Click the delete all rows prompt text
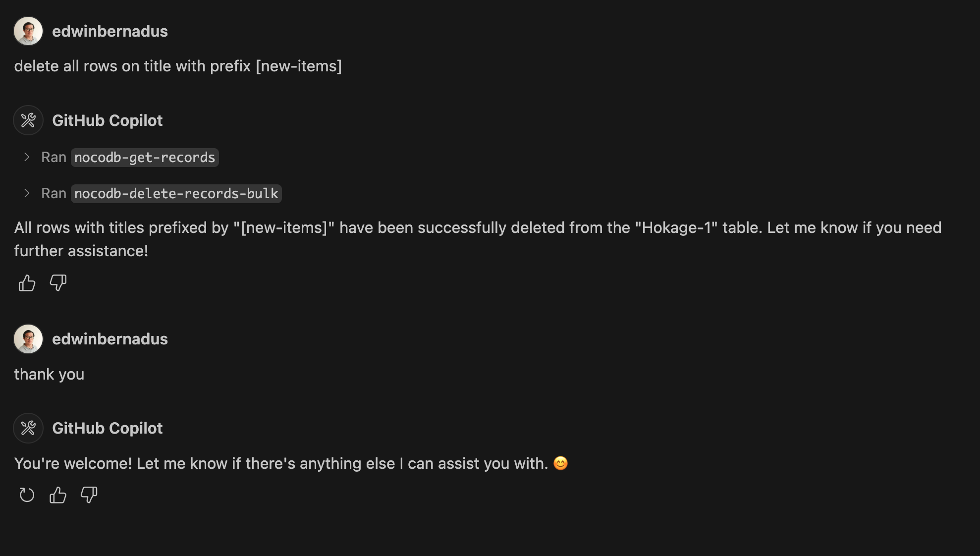The image size is (980, 556). [178, 66]
